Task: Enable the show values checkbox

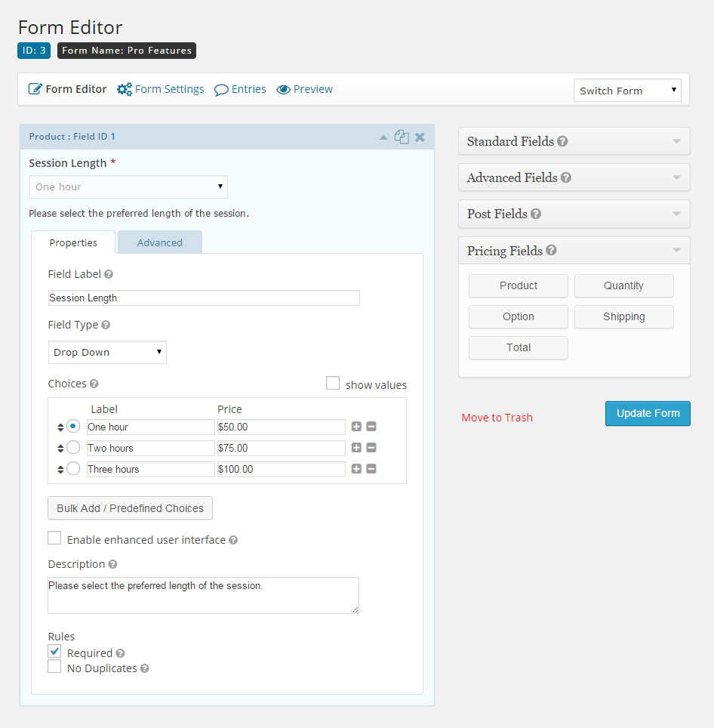Action: (x=333, y=383)
